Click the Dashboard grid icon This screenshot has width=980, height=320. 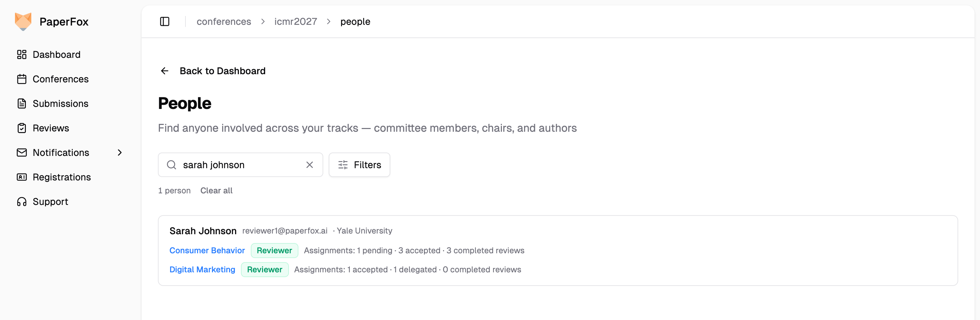click(x=22, y=54)
